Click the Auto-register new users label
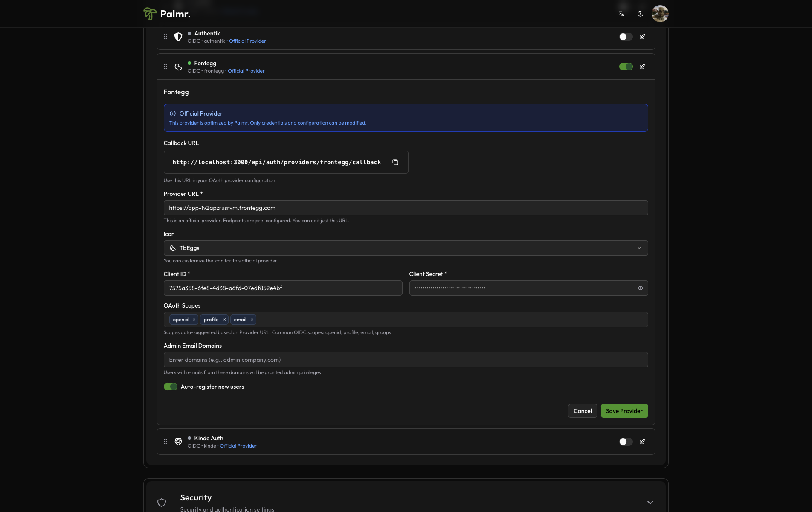812x512 pixels. pos(212,387)
